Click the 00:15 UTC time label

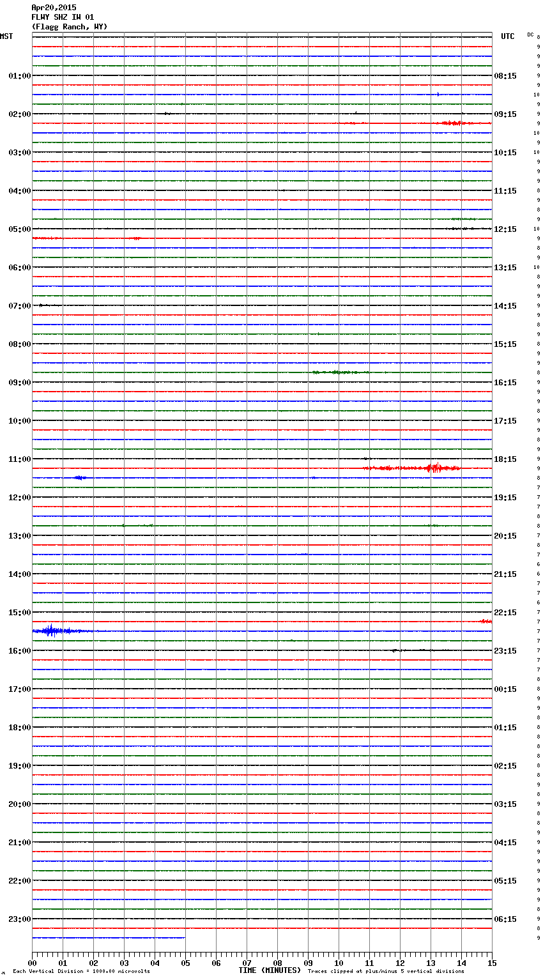pos(505,689)
